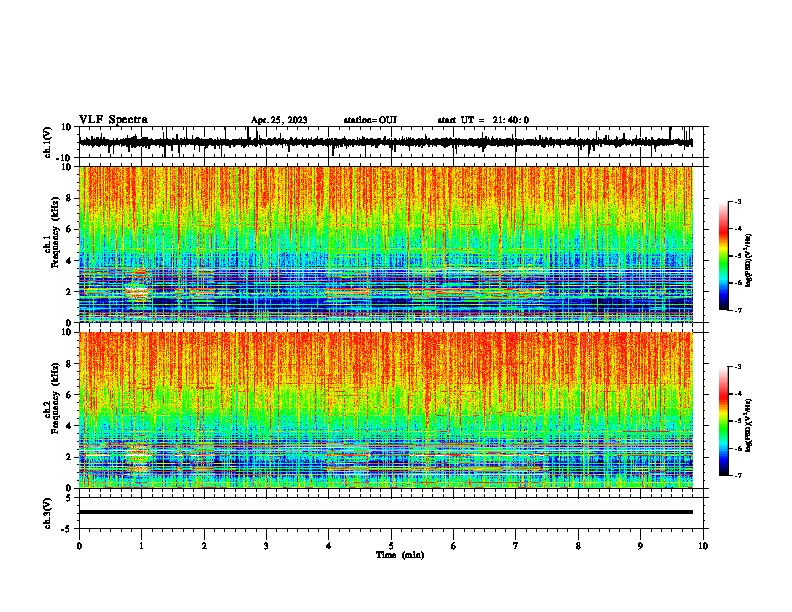Click the "-5" tick on ch.3(V) axis
This screenshot has width=792, height=612.
(x=67, y=529)
